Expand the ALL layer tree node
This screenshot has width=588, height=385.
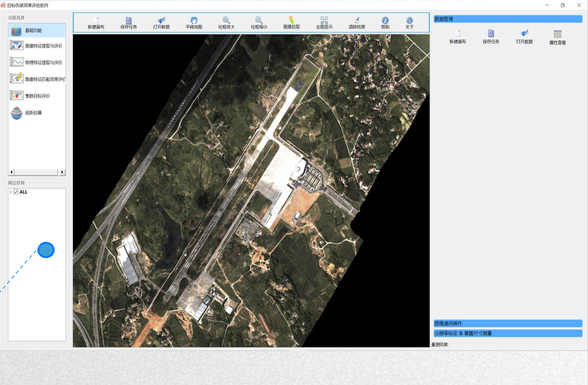click(10, 192)
